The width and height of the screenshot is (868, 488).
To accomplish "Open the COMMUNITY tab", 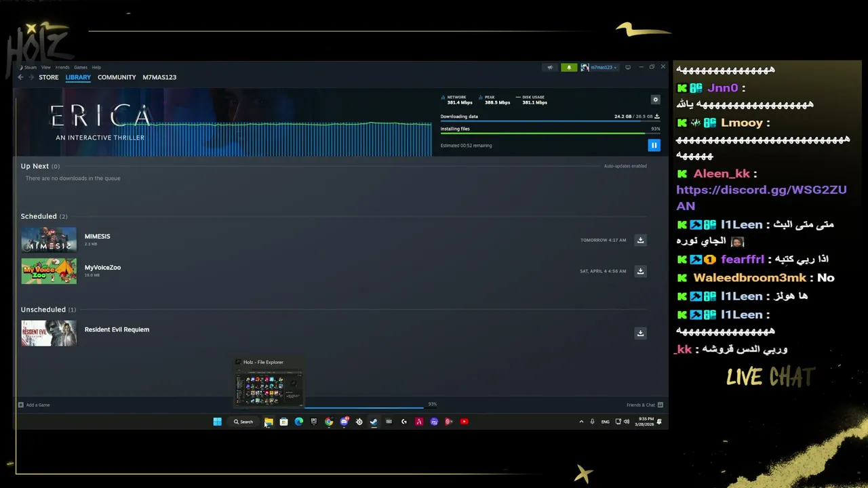I will click(x=117, y=77).
